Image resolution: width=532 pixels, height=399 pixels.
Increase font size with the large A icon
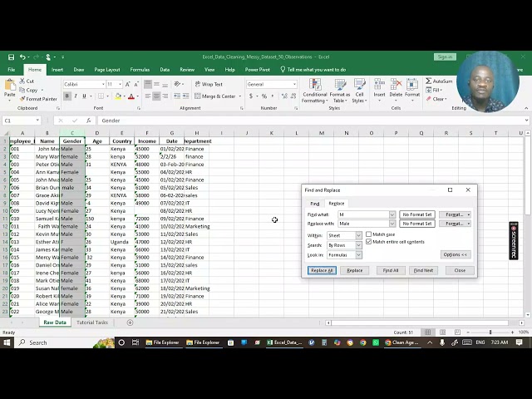coord(127,84)
